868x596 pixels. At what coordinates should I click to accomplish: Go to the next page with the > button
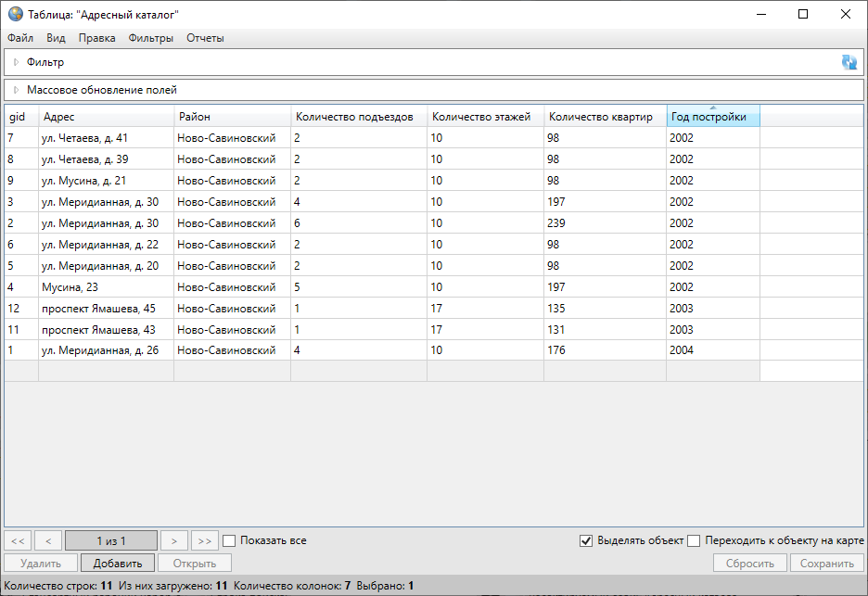click(173, 540)
